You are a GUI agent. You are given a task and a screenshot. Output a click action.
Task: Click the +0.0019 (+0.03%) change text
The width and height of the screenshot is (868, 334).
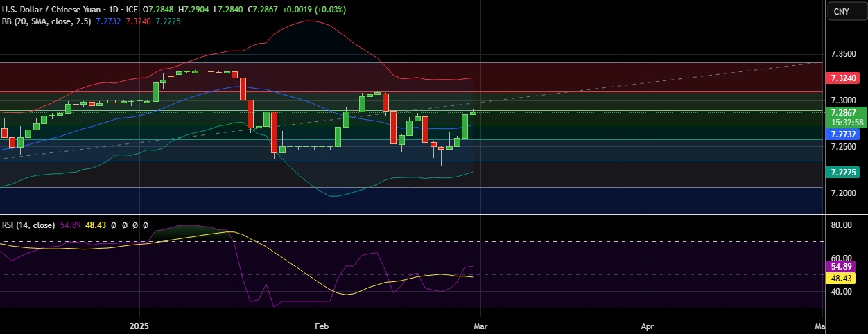pyautogui.click(x=315, y=10)
